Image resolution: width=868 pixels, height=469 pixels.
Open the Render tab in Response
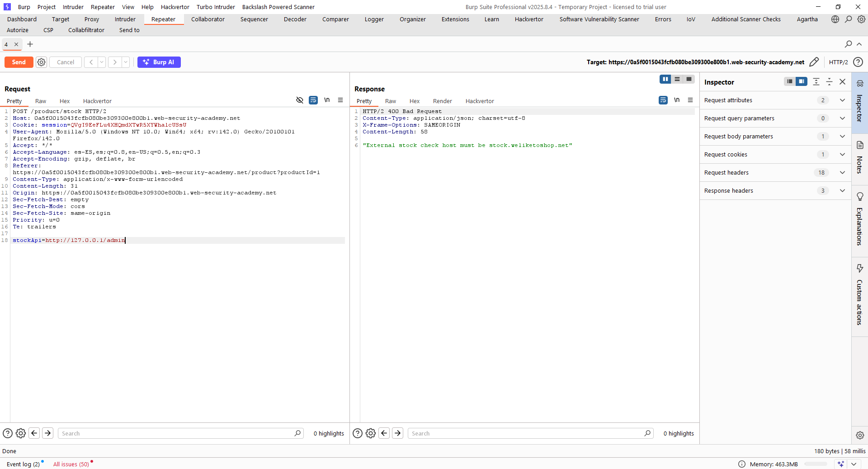tap(442, 101)
